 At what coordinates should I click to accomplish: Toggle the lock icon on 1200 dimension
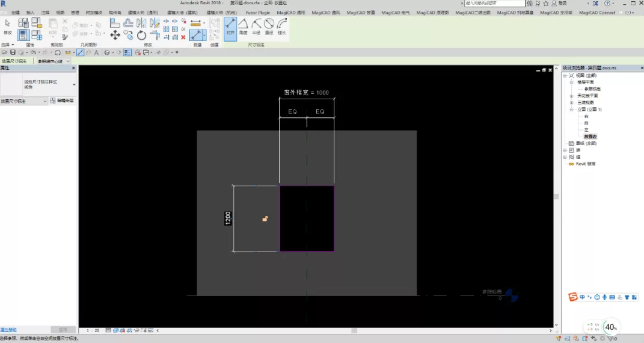pos(265,218)
